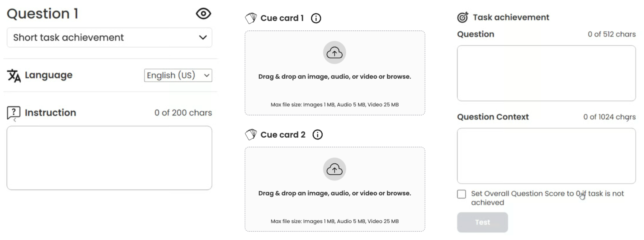Click the Question 1 heading
The height and width of the screenshot is (240, 644).
point(43,14)
